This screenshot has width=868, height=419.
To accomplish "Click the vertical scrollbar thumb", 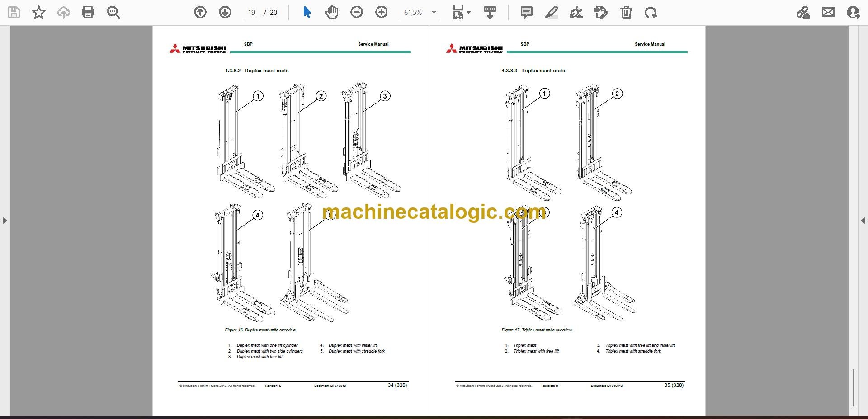I will coord(853,387).
